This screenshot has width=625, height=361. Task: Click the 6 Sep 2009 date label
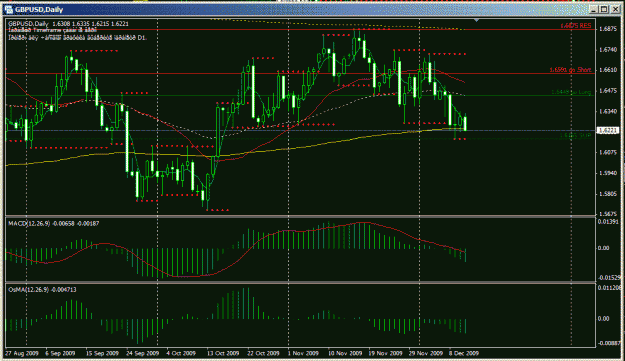[x=60, y=353]
